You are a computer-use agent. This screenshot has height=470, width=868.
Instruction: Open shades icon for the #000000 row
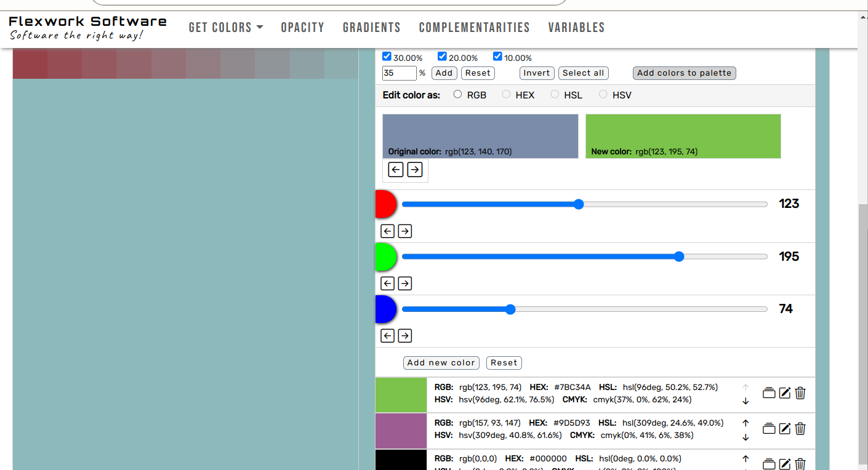point(769,464)
